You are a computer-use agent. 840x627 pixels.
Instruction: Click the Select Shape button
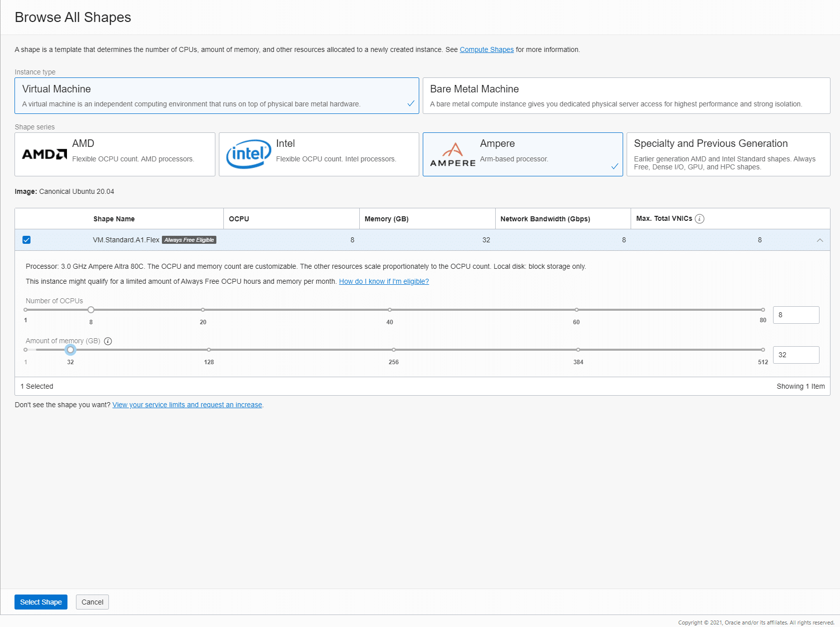click(41, 602)
